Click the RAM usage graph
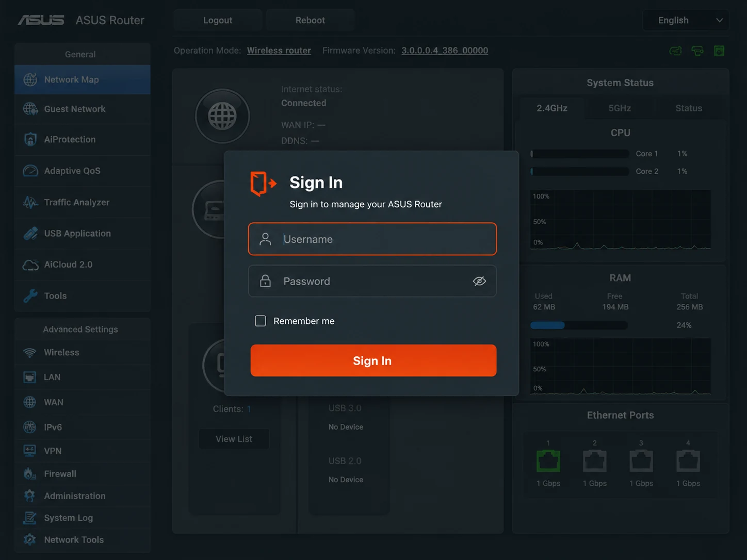The height and width of the screenshot is (560, 747). click(x=621, y=367)
